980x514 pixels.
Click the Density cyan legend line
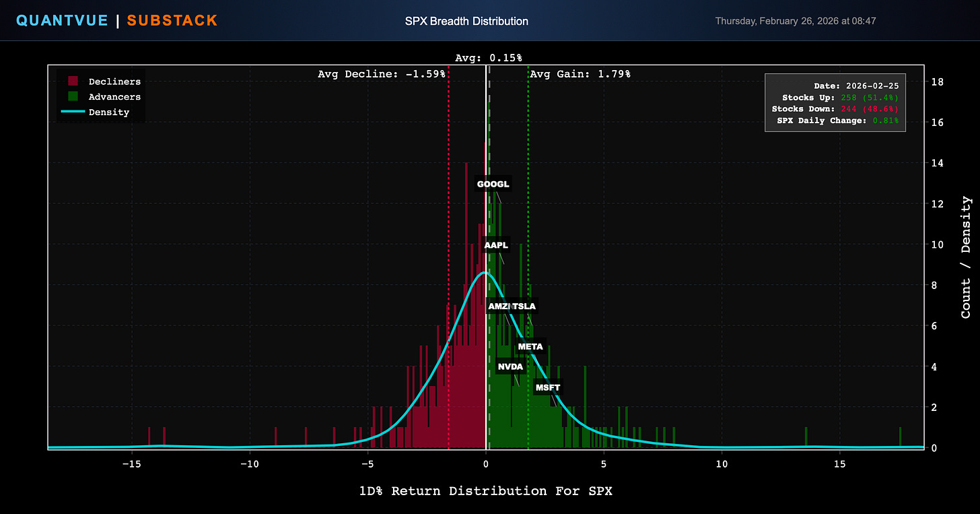click(73, 112)
